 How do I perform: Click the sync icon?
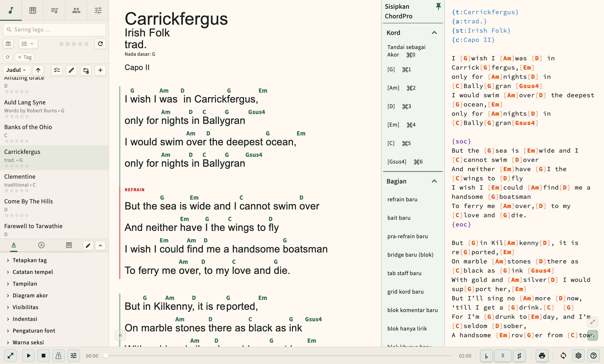tap(563, 356)
